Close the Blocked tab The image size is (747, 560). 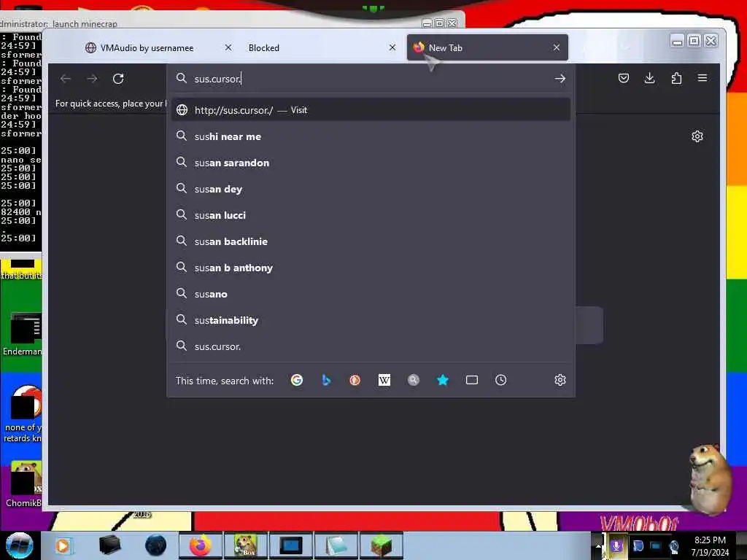tap(392, 47)
